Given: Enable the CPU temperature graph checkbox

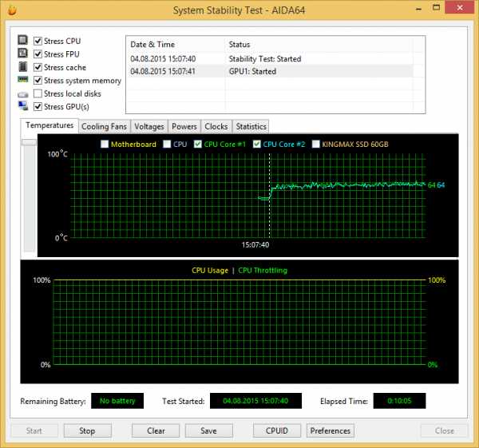Looking at the screenshot, I should pos(167,144).
